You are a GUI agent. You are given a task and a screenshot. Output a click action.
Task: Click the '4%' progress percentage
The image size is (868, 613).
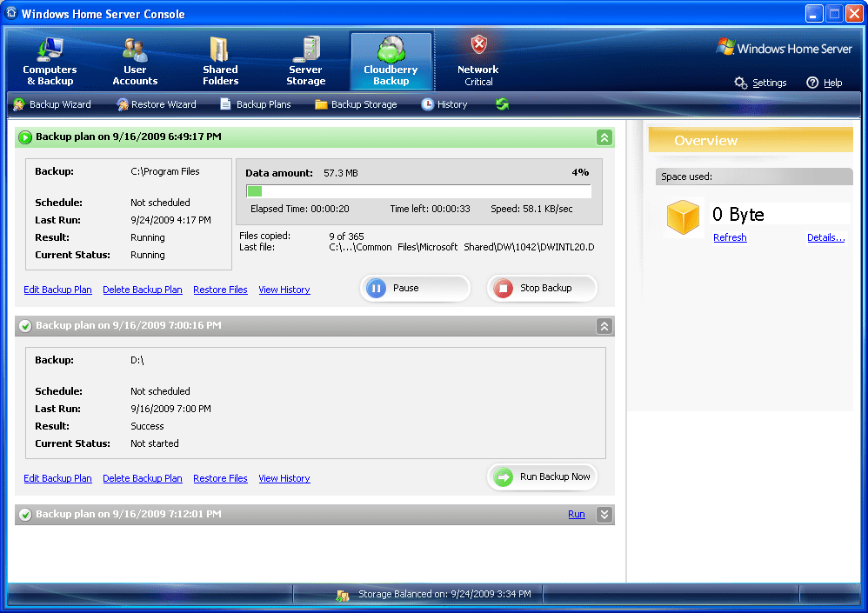click(x=580, y=173)
